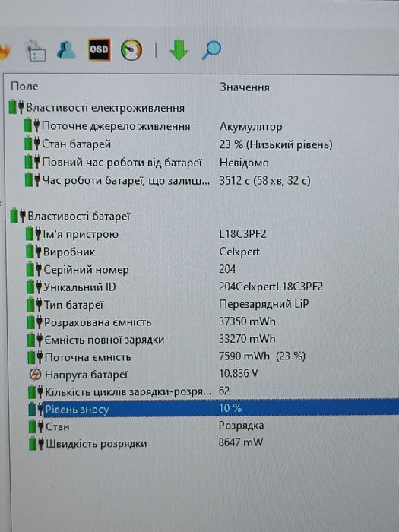
Task: Open the magnifying glass search icon
Action: [x=211, y=50]
